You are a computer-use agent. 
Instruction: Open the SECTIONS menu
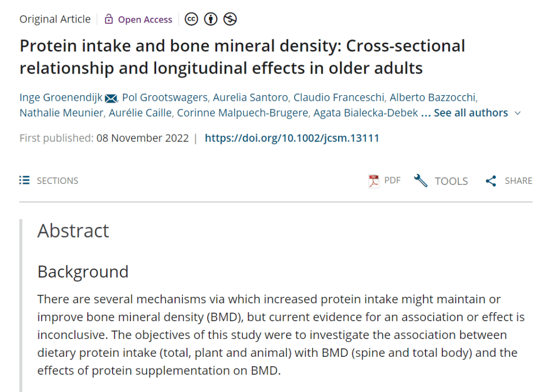57,181
